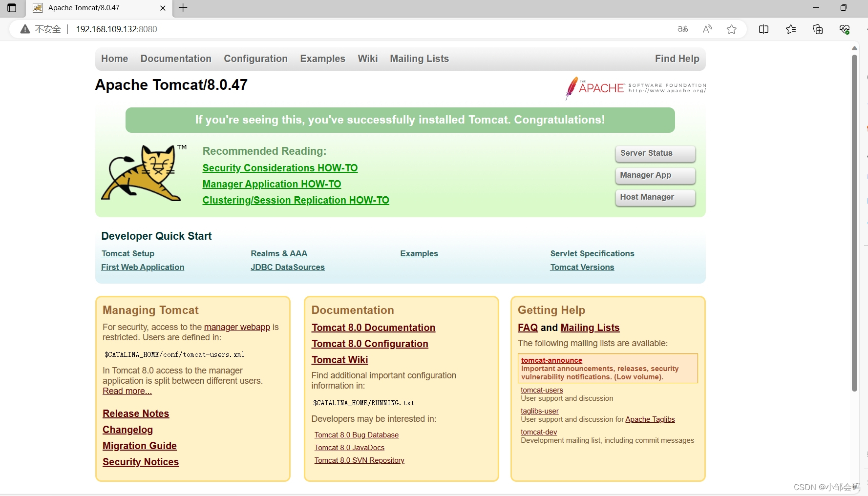Viewport: 868px width, 496px height.
Task: Open the Migration Guide link
Action: [140, 446]
